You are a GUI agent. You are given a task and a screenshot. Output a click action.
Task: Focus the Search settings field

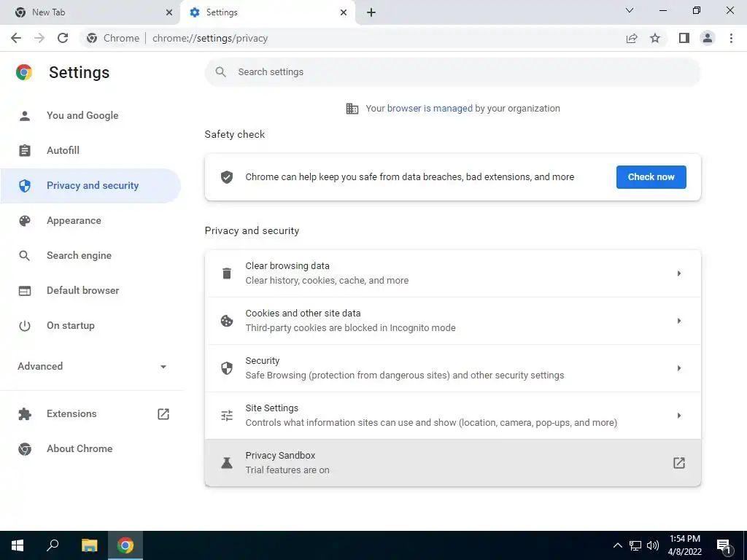pos(452,72)
